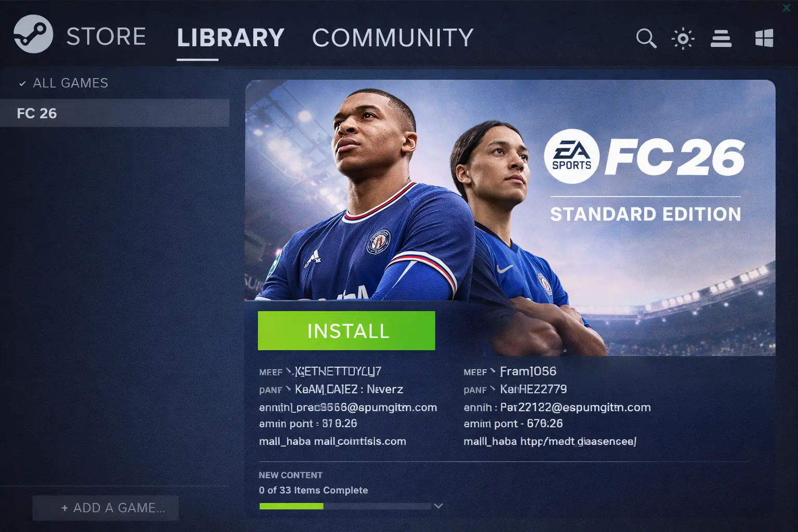Expand the New Content chevron
This screenshot has height=532, width=798.
[x=438, y=506]
